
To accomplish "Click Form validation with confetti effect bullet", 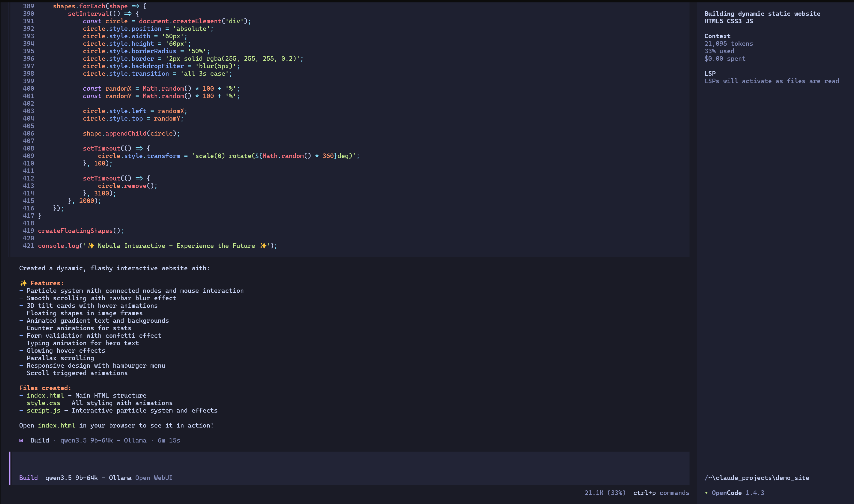I will 90,336.
